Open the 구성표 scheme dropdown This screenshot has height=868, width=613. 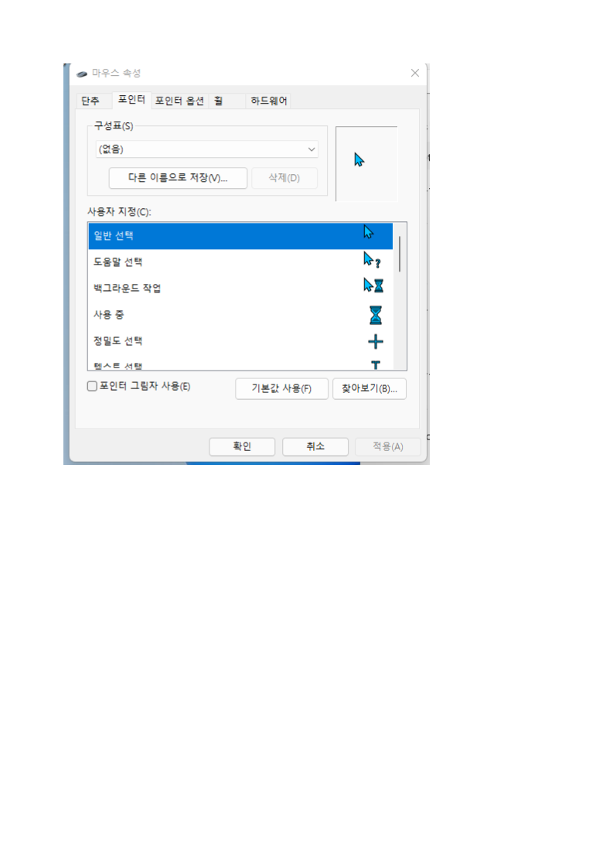click(207, 149)
